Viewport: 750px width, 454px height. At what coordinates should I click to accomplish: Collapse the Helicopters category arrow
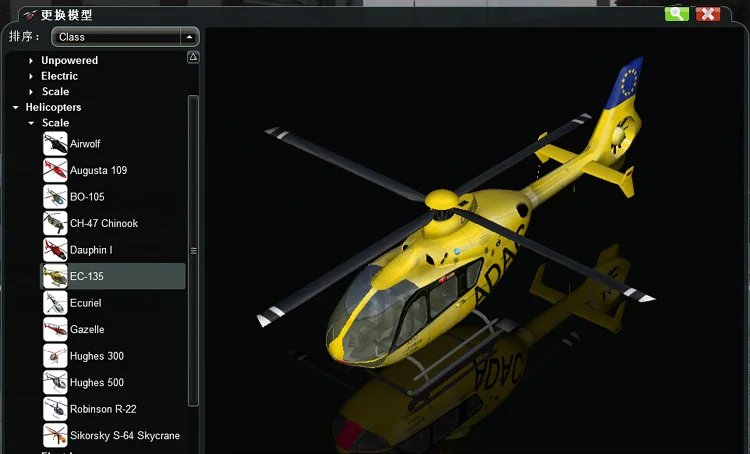point(16,108)
